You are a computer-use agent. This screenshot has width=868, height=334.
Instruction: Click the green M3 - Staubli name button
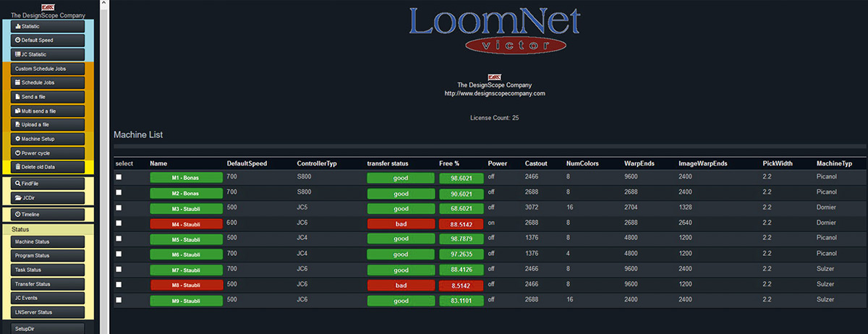click(x=186, y=209)
